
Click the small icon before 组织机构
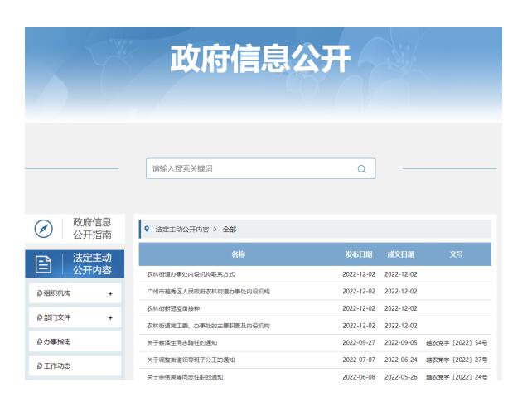pyautogui.click(x=39, y=293)
